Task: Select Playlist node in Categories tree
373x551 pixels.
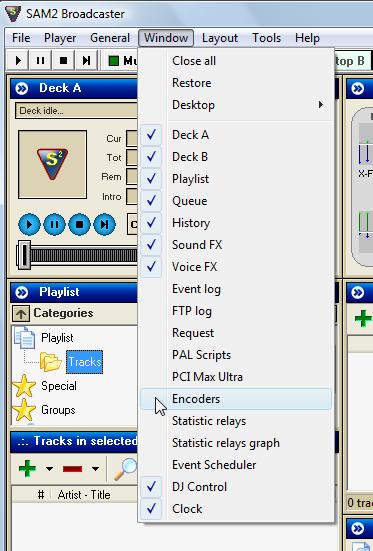Action: [57, 338]
